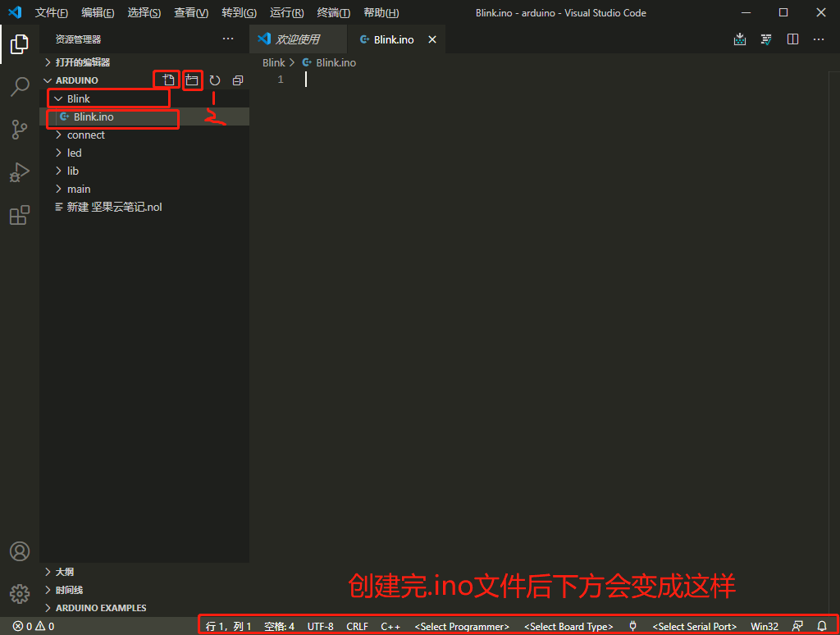
Task: Open the 转到(G) menu
Action: click(239, 13)
